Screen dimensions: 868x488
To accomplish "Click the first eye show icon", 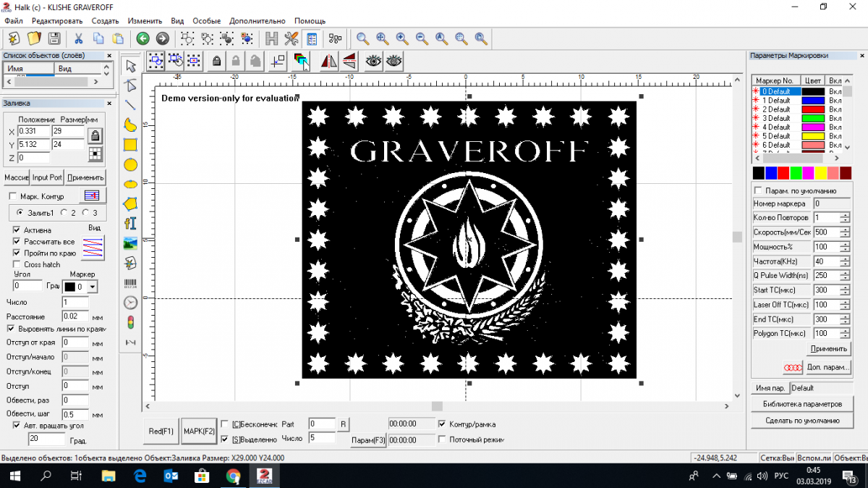I will click(373, 62).
